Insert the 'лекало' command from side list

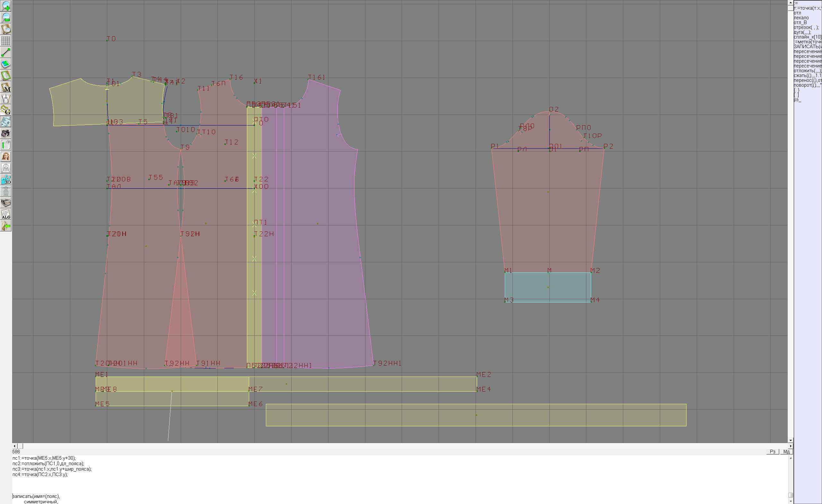pyautogui.click(x=801, y=18)
